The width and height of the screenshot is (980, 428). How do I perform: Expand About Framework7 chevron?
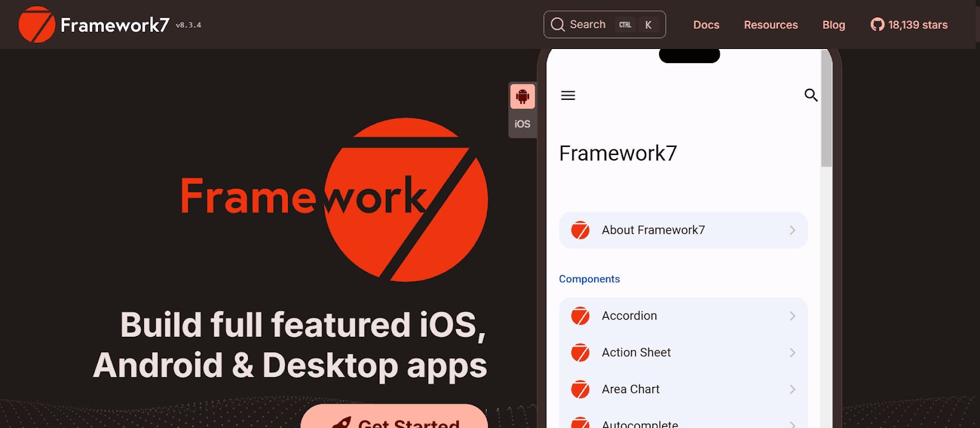793,230
